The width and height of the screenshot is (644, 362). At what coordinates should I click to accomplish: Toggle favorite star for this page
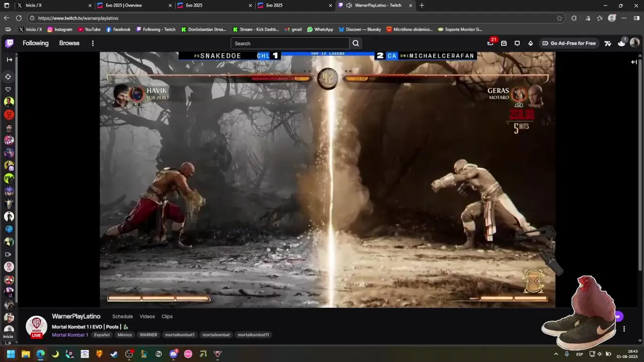(559, 18)
